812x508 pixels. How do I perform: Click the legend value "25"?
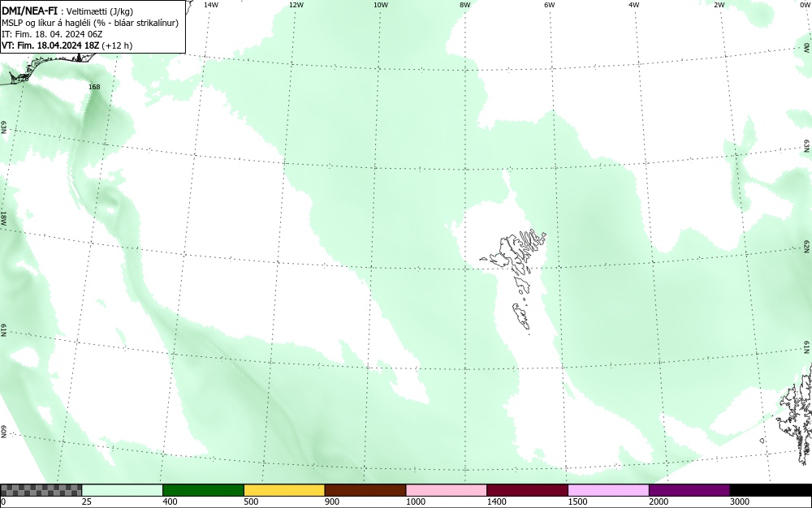87,502
